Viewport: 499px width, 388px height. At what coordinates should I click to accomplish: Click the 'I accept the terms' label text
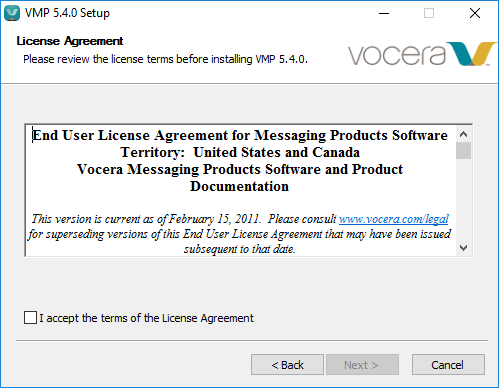click(147, 318)
